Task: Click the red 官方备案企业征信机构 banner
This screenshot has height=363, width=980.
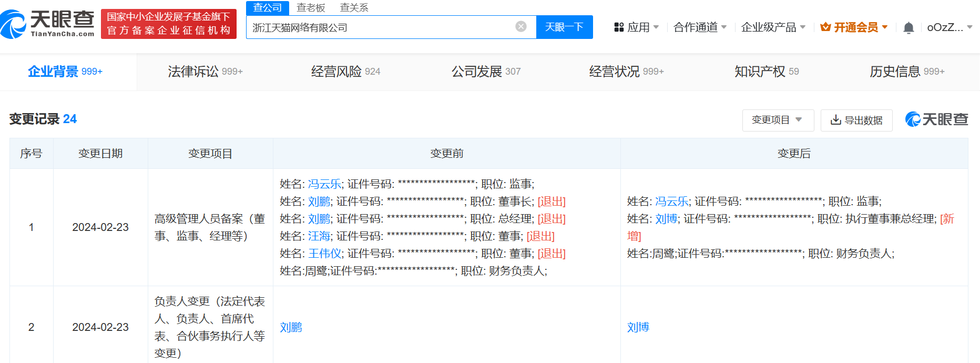Action: tap(169, 24)
